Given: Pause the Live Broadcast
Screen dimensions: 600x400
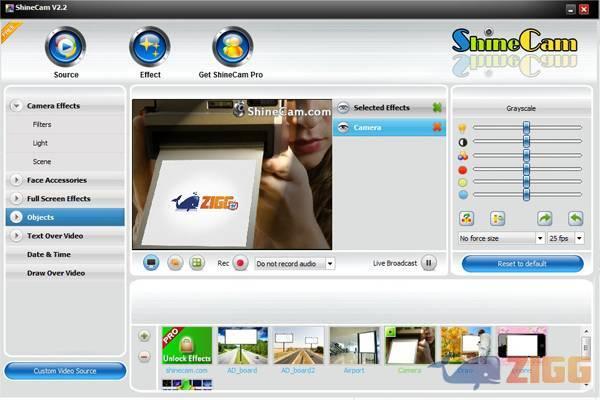Looking at the screenshot, I should click(x=429, y=263).
